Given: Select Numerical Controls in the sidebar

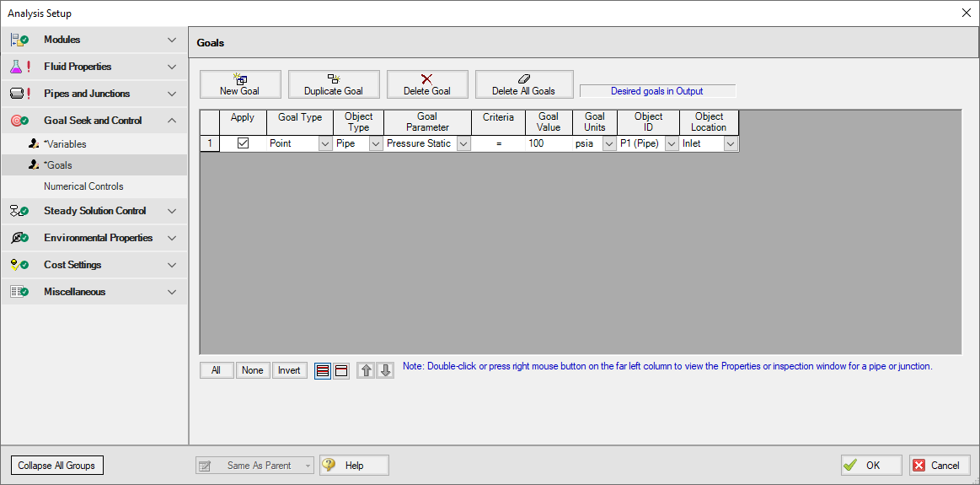Looking at the screenshot, I should [83, 186].
